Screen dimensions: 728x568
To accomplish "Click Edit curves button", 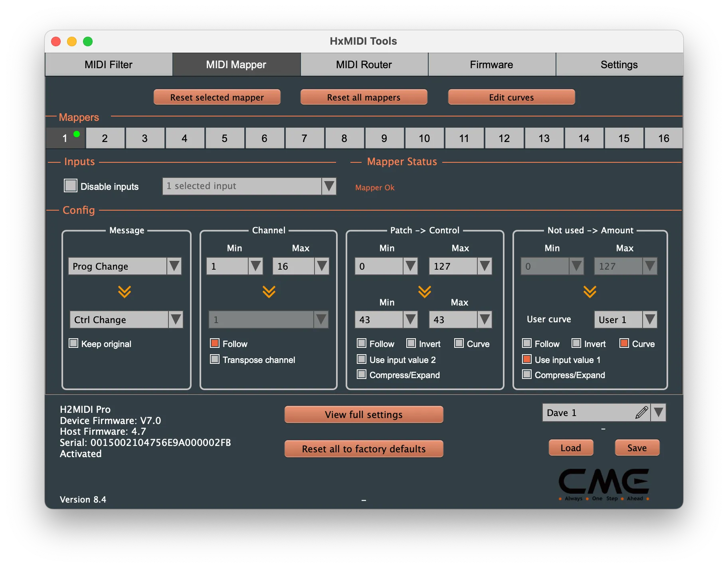I will (511, 97).
